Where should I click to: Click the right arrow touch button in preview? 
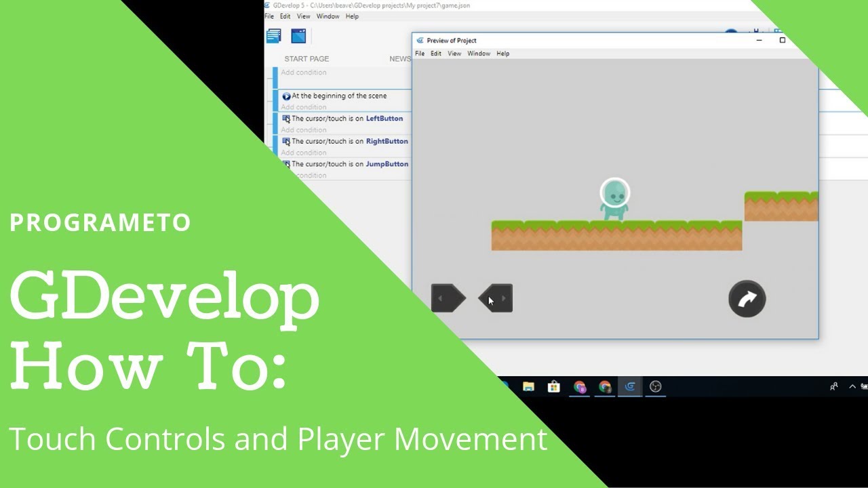tap(496, 298)
